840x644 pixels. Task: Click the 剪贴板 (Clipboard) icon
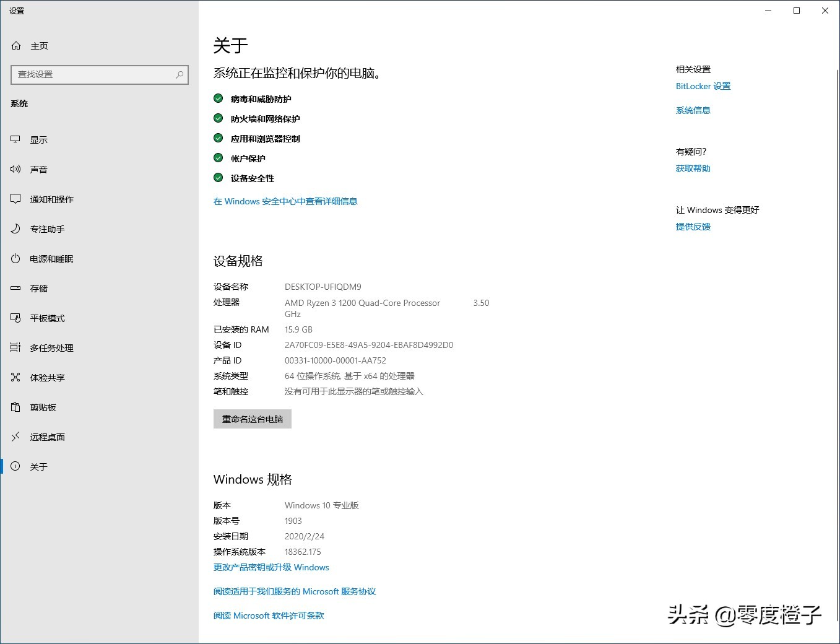(15, 407)
